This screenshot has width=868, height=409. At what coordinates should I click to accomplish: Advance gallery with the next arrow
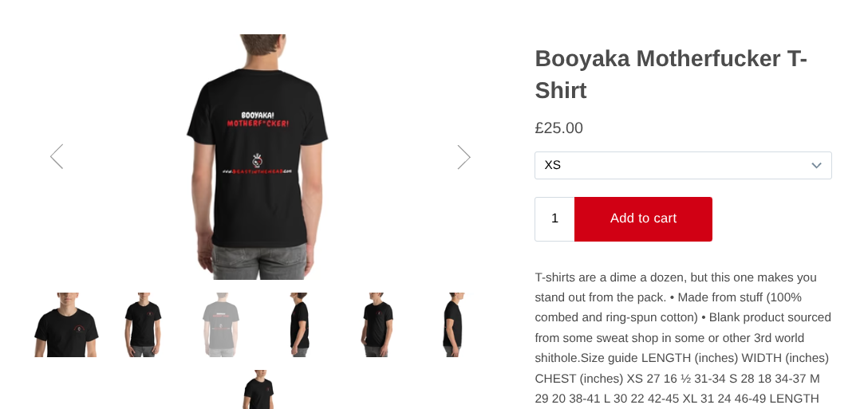point(464,156)
